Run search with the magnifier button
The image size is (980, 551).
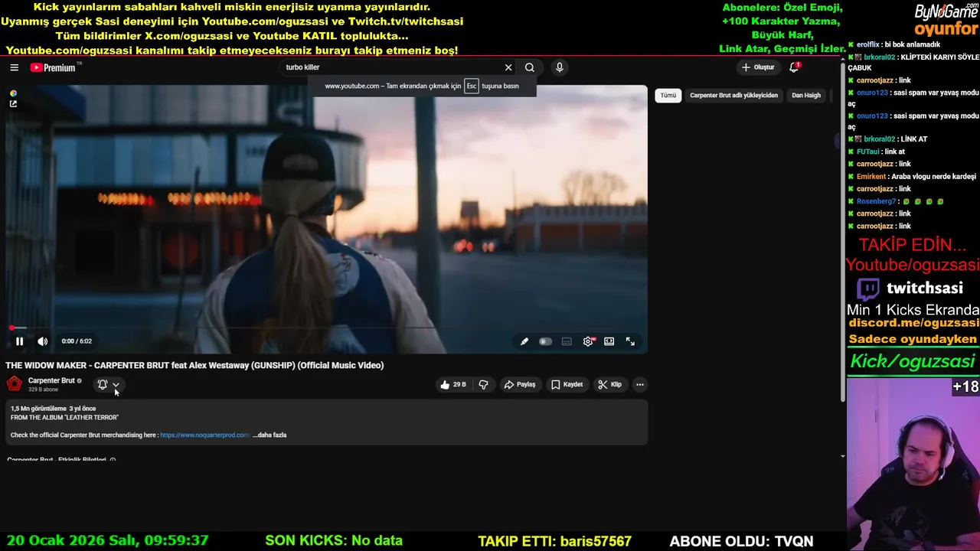click(x=530, y=67)
